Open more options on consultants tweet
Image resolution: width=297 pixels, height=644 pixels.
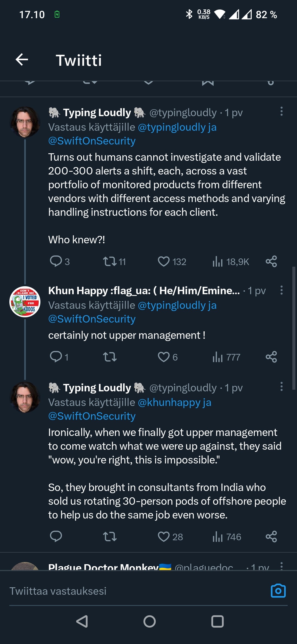pyautogui.click(x=281, y=386)
